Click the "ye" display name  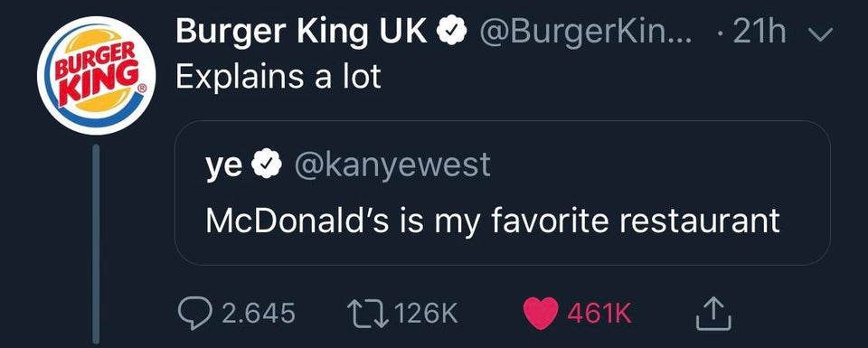click(x=224, y=166)
